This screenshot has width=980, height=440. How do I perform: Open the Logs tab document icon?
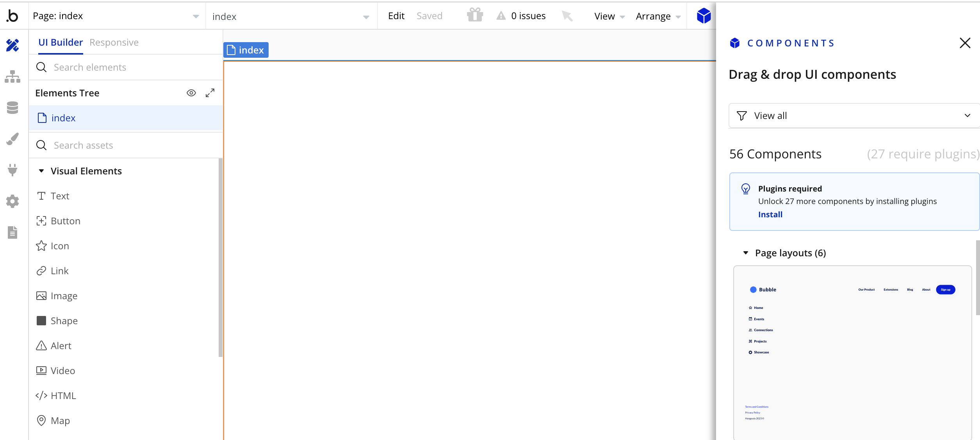[x=12, y=232]
